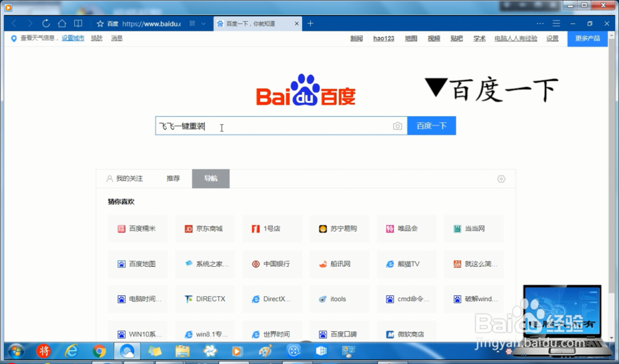Image resolution: width=619 pixels, height=364 pixels.
Task: Open the navigation panel gear settings
Action: point(501,179)
